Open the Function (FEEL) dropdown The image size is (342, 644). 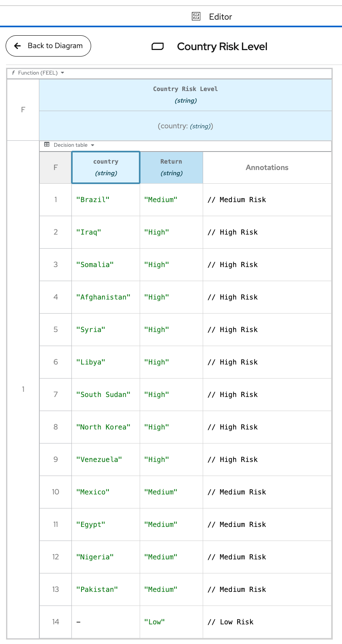click(x=38, y=73)
